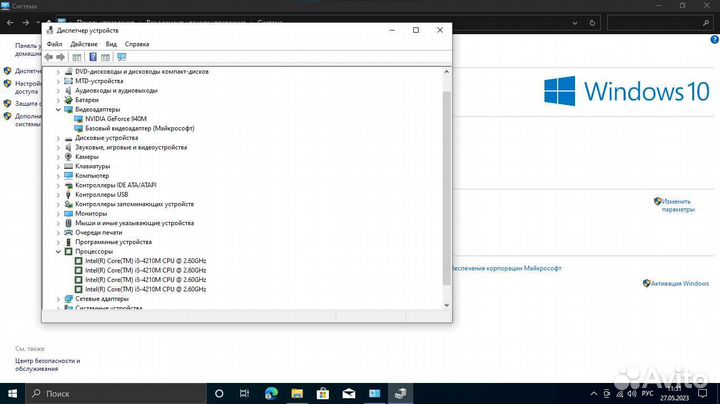Open Центр безопасности и обслуживания link

coord(47,365)
